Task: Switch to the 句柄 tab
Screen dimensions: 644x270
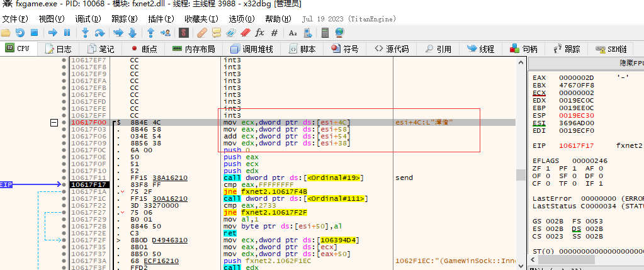Action: point(524,49)
